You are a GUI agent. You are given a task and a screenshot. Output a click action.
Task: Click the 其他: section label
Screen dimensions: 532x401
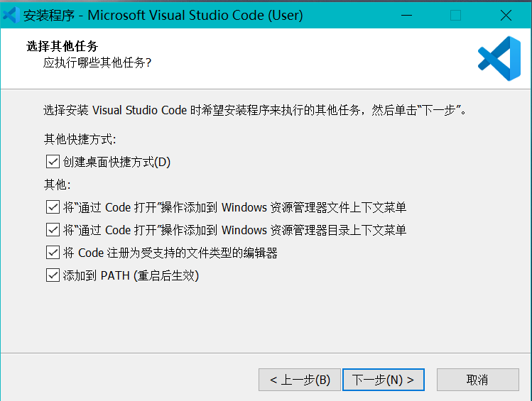point(57,185)
